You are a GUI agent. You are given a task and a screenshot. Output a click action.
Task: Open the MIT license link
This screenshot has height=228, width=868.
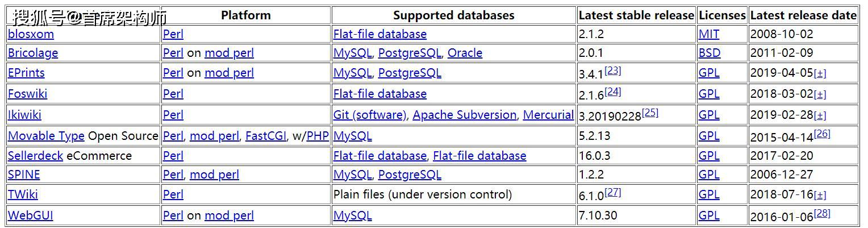click(x=708, y=34)
